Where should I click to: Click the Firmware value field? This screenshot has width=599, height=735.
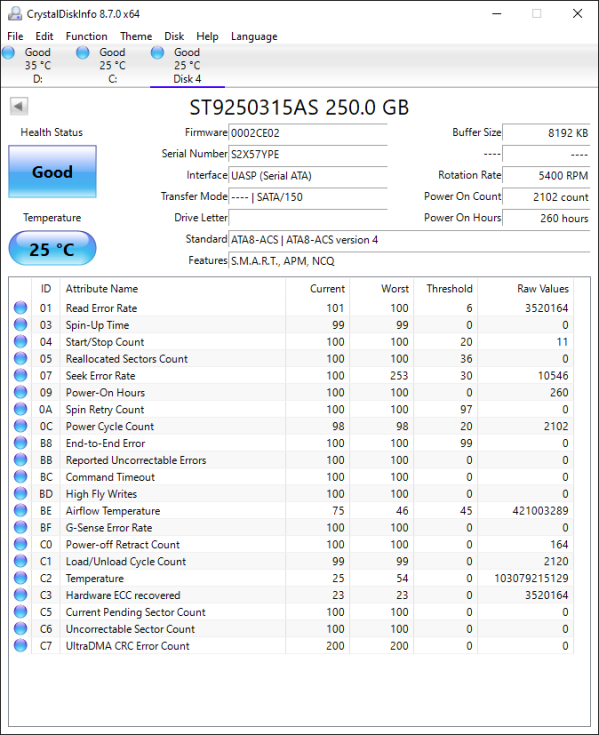point(307,133)
